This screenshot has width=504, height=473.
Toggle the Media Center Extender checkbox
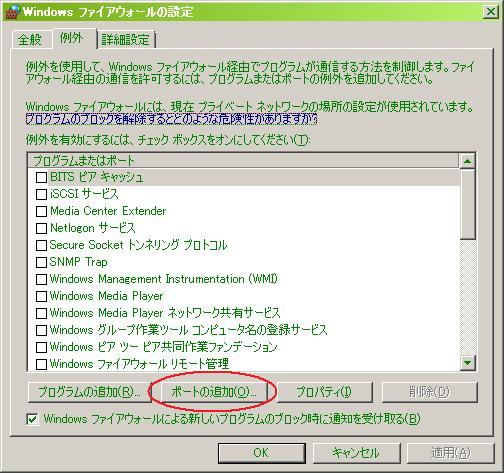coord(41,211)
